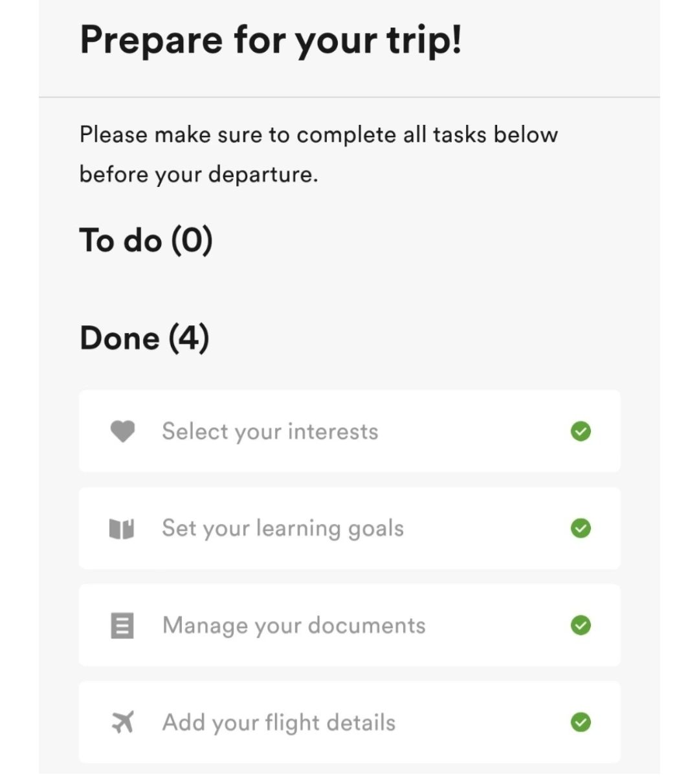Click the heart icon beside Select your interests

(x=122, y=431)
